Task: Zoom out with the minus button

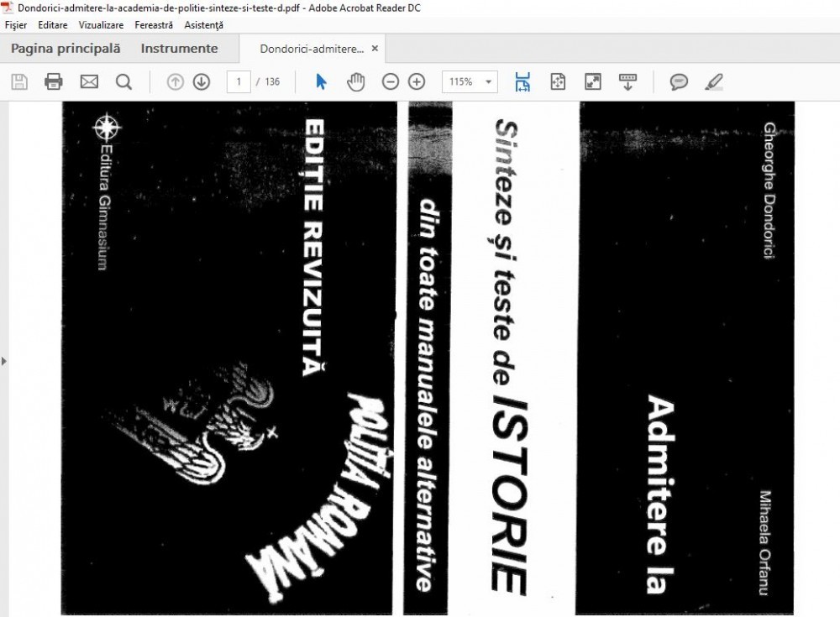Action: pos(391,82)
